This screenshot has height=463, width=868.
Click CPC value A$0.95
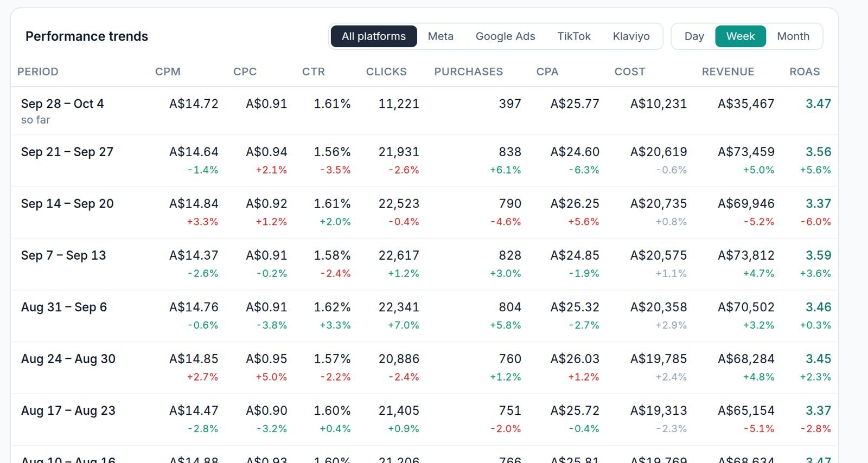click(266, 359)
